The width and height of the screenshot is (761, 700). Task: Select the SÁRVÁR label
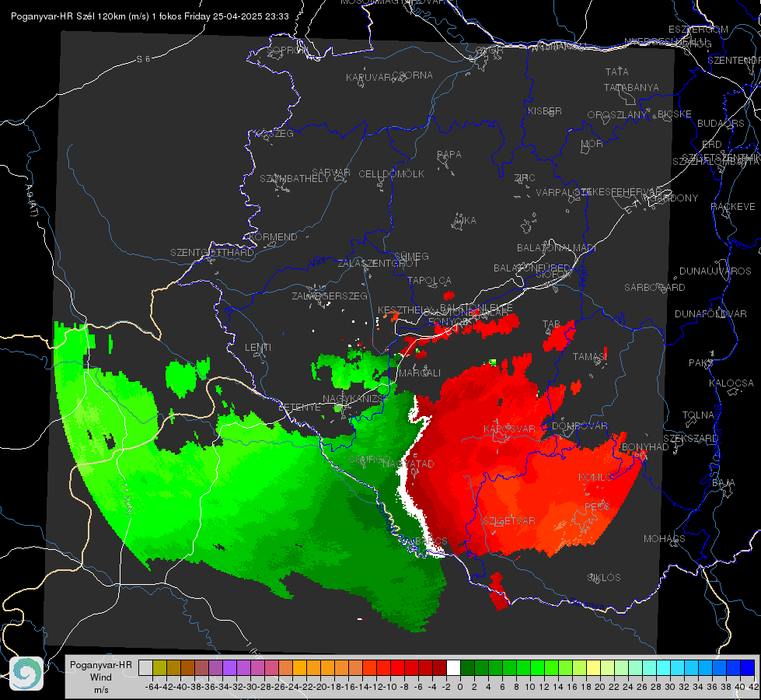pyautogui.click(x=331, y=173)
